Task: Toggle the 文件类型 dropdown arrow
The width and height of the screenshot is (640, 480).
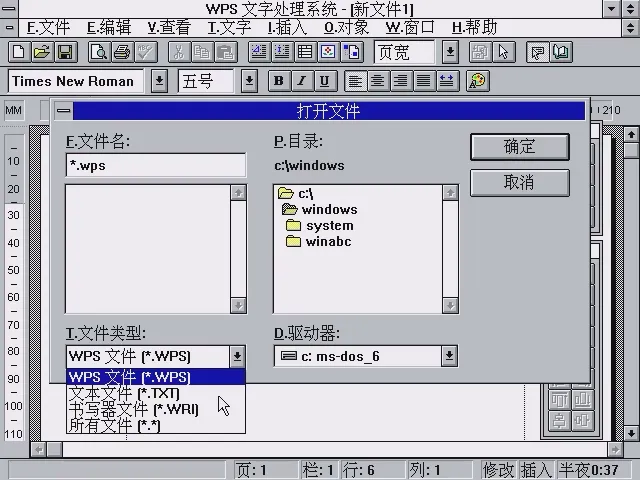Action: pos(237,356)
